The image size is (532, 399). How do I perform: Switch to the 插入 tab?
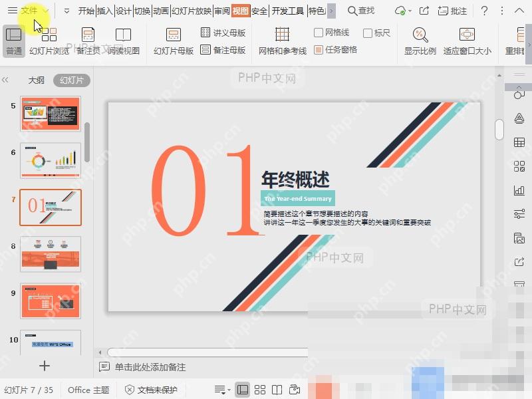(x=105, y=11)
